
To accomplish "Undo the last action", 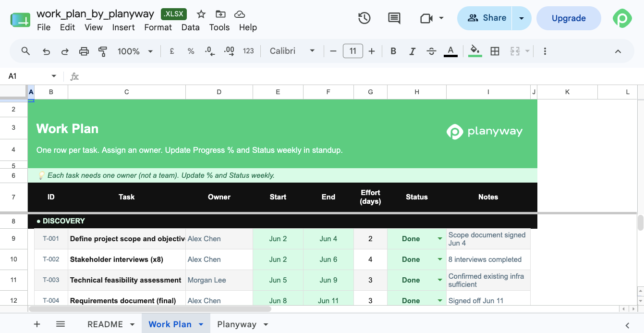I will pos(47,51).
